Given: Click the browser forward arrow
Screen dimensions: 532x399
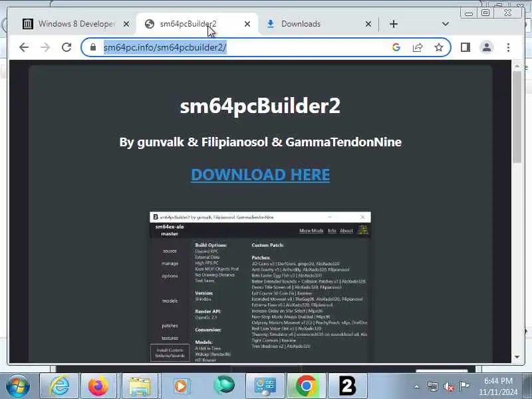Looking at the screenshot, I should pos(45,47).
